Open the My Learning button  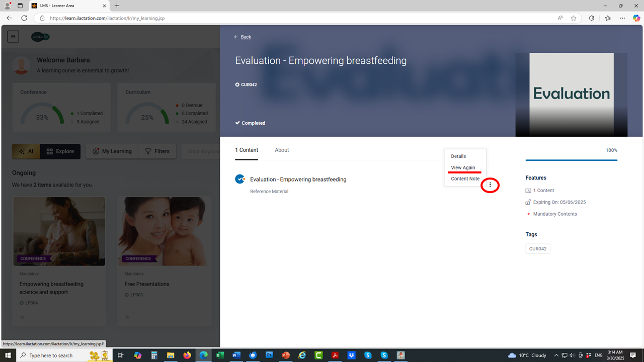pyautogui.click(x=112, y=151)
